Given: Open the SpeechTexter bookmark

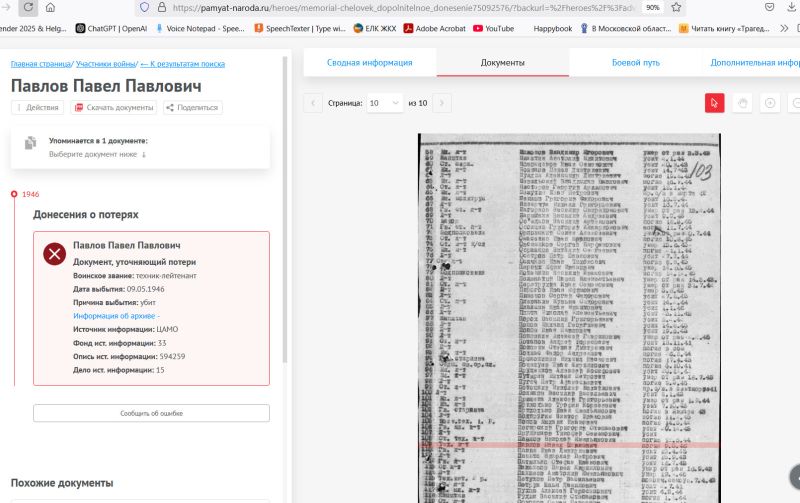Looking at the screenshot, I should tap(300, 29).
